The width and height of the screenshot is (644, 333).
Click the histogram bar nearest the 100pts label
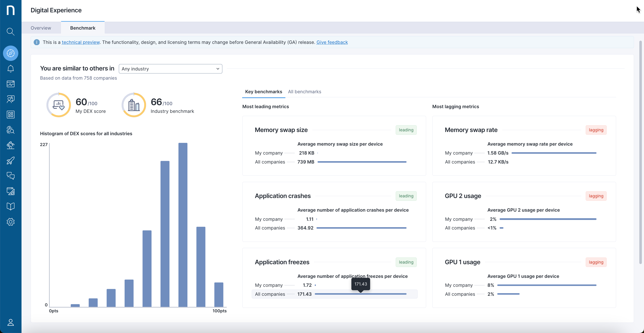coord(219,294)
